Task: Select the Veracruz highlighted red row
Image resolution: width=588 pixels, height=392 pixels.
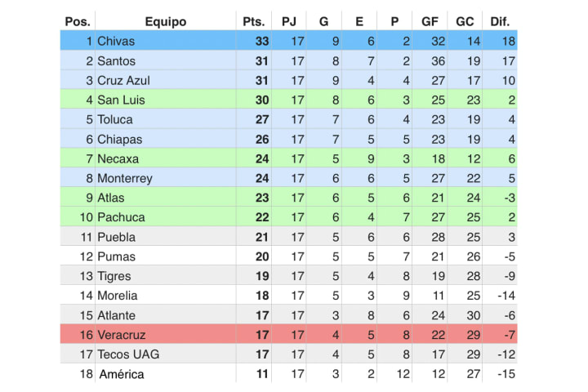Action: (x=289, y=334)
